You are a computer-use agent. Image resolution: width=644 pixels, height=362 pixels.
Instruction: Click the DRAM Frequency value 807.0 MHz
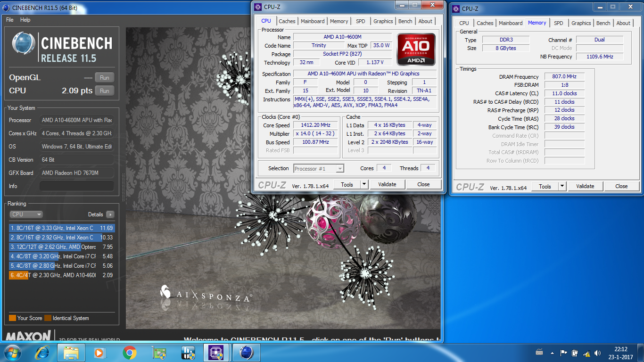(564, 76)
